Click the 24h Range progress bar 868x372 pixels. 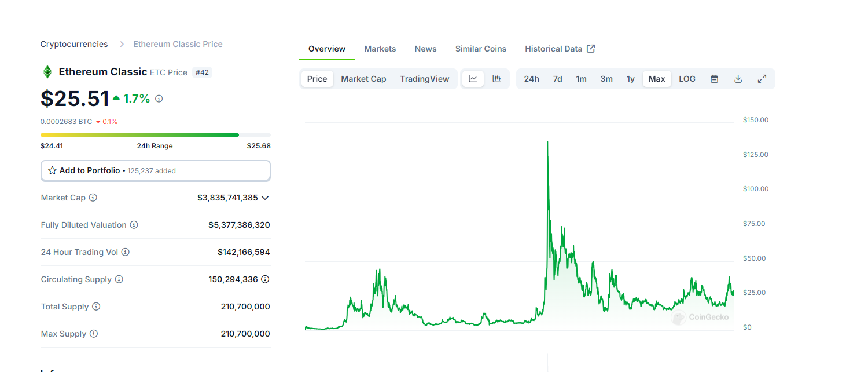(156, 135)
